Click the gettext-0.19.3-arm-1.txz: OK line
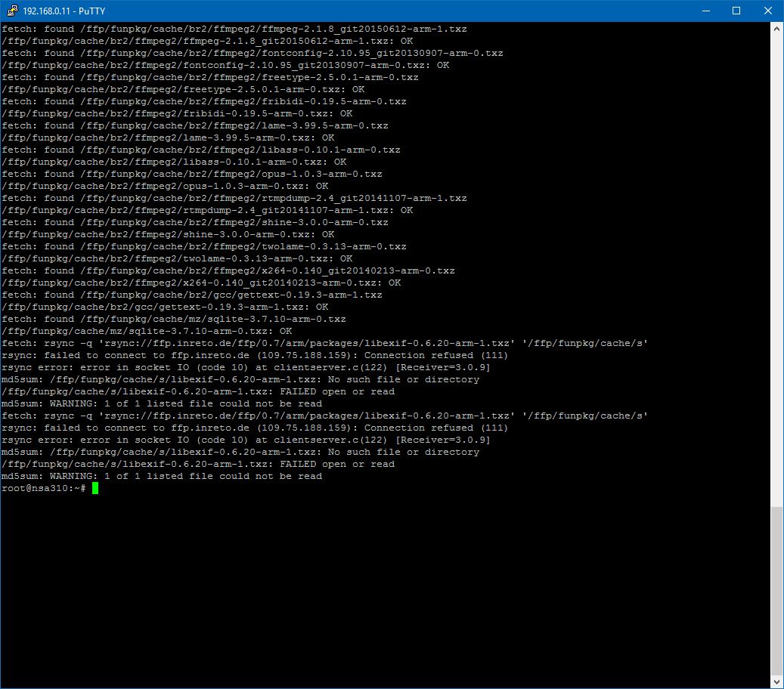The image size is (784, 689). tap(165, 307)
